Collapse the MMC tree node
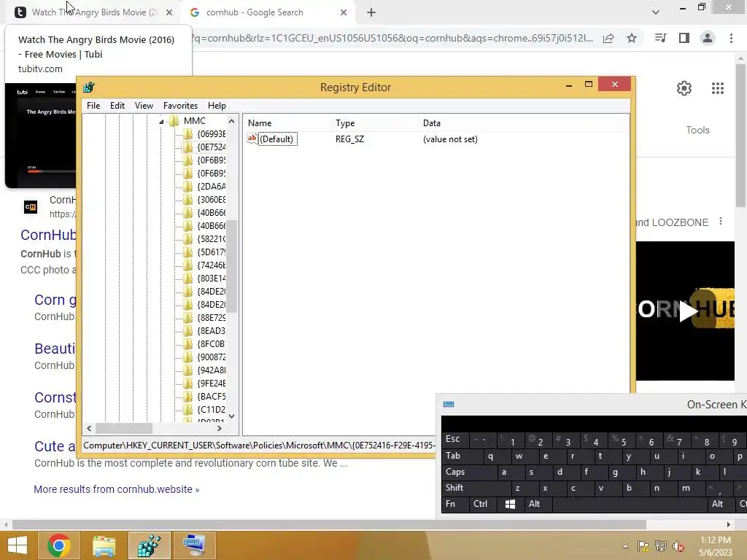Image resolution: width=747 pixels, height=560 pixels. point(161,122)
